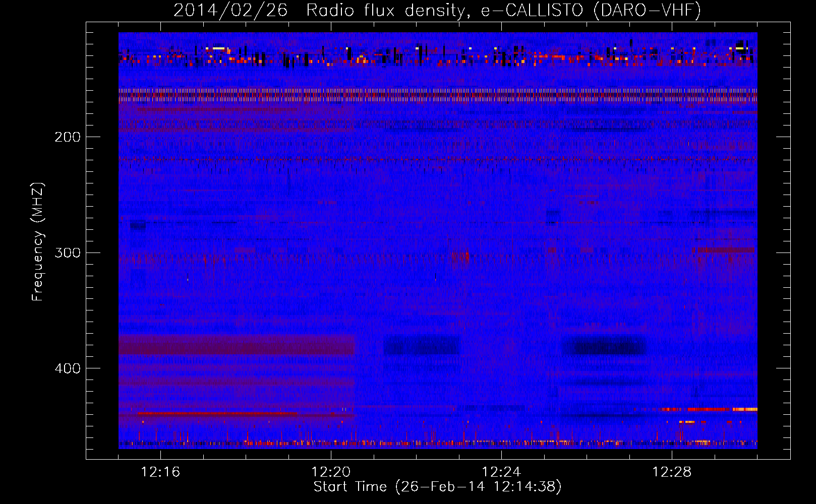Screen dimensions: 816x504
Task: Click the '12:16' time tick label
Action: pos(160,472)
